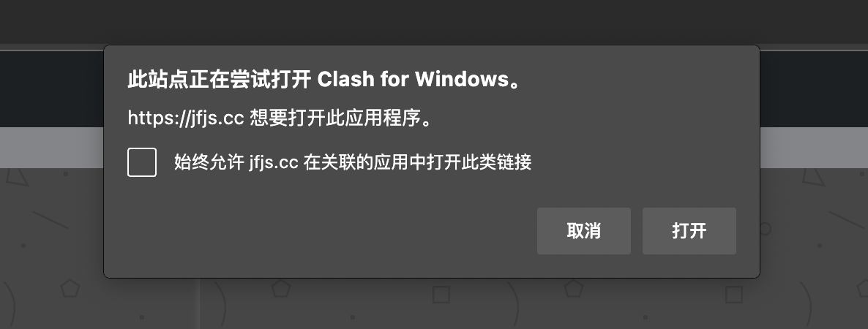This screenshot has height=329, width=868.
Task: Click the triangle outline left of the dialog
Action: [17, 176]
